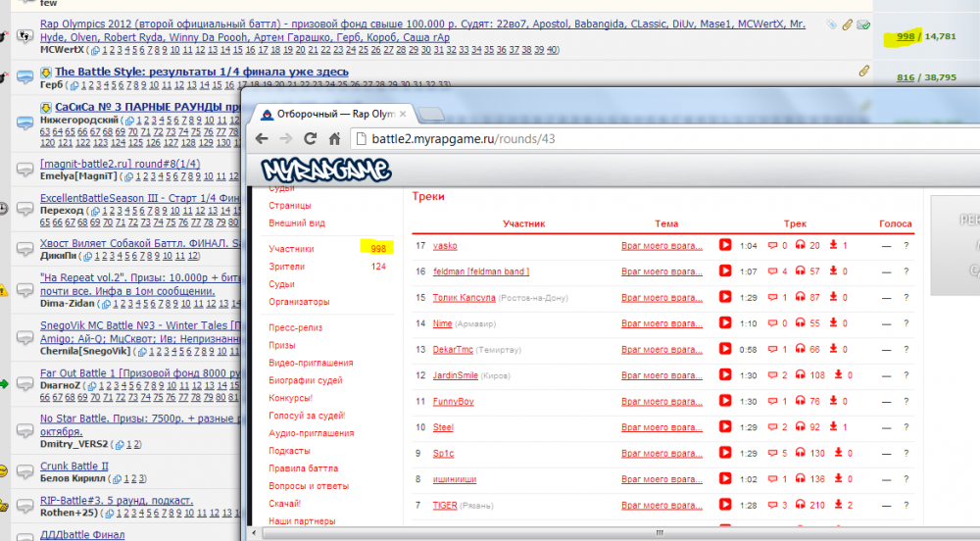Viewport: 980px width, 541px height.
Task: Download TIGER's track via download icon
Action: pyautogui.click(x=838, y=504)
